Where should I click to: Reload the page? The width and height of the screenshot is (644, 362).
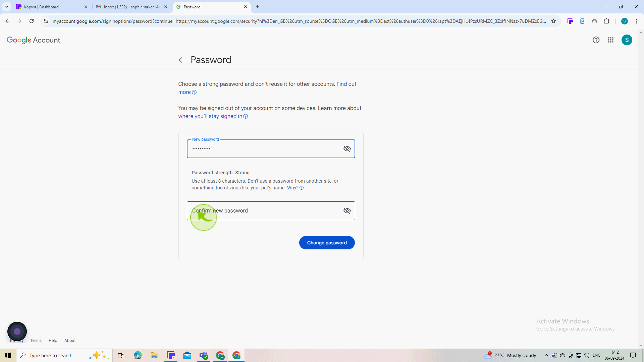point(32,21)
